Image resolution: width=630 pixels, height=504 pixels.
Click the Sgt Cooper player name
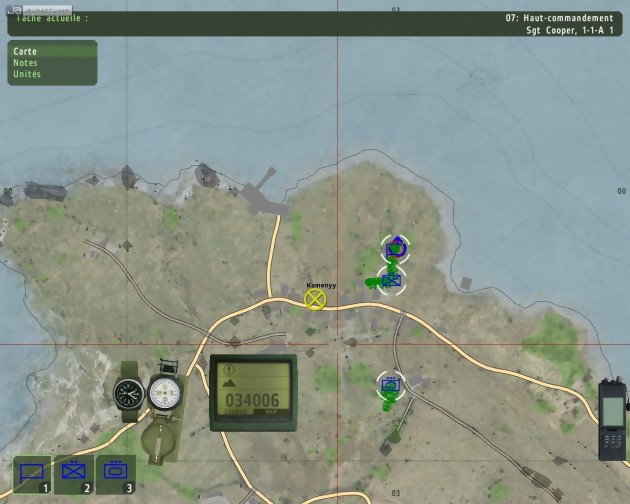(568, 30)
